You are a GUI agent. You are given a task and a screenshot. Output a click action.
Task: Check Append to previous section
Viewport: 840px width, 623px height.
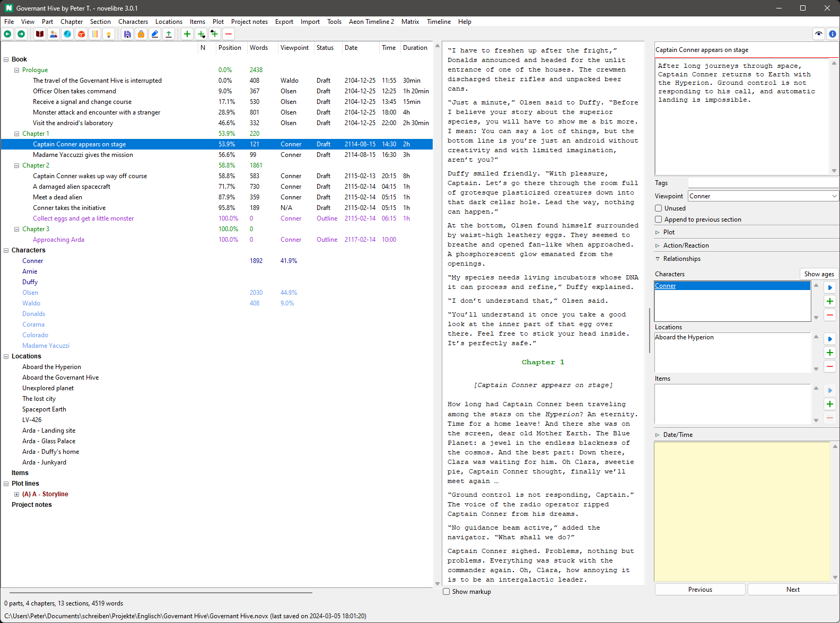(x=659, y=220)
